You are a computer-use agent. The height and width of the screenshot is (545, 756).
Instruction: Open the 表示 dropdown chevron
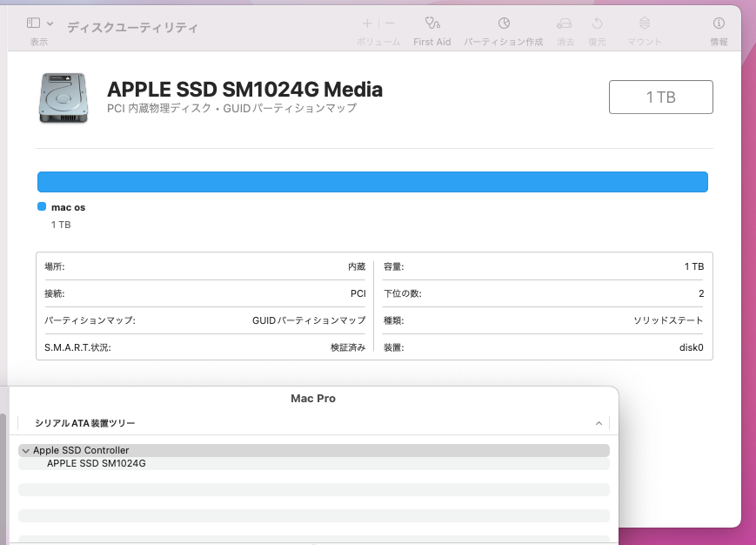(x=50, y=24)
